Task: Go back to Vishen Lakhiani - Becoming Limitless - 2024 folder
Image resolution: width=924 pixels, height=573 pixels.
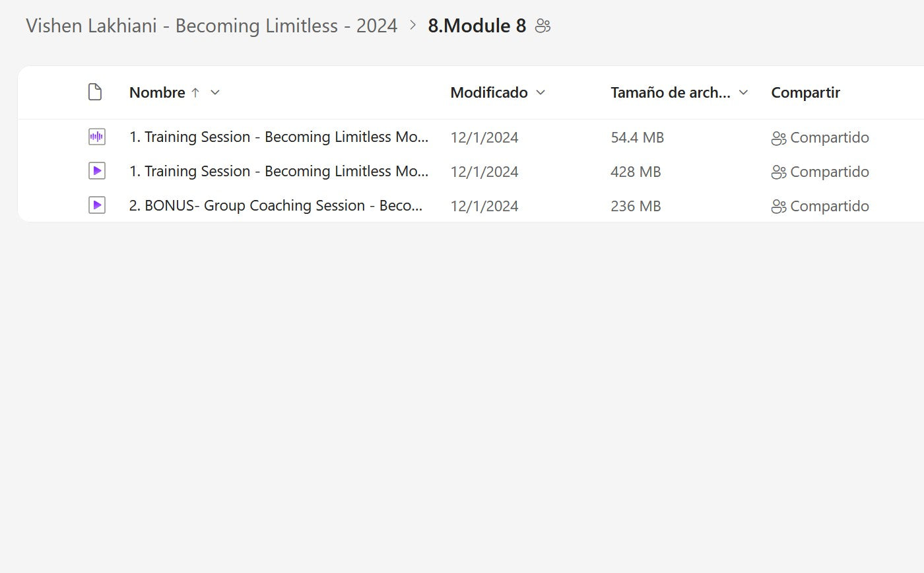Action: click(211, 26)
